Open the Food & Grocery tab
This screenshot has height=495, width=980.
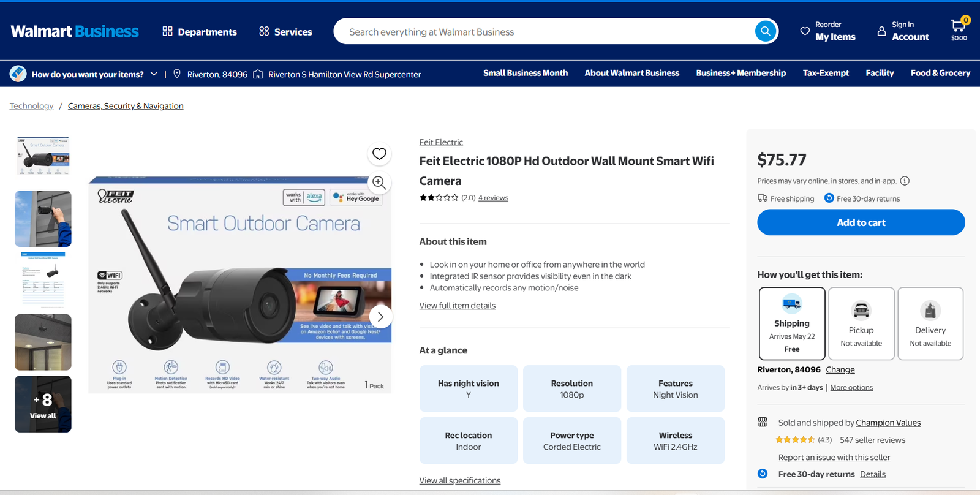[x=940, y=73]
